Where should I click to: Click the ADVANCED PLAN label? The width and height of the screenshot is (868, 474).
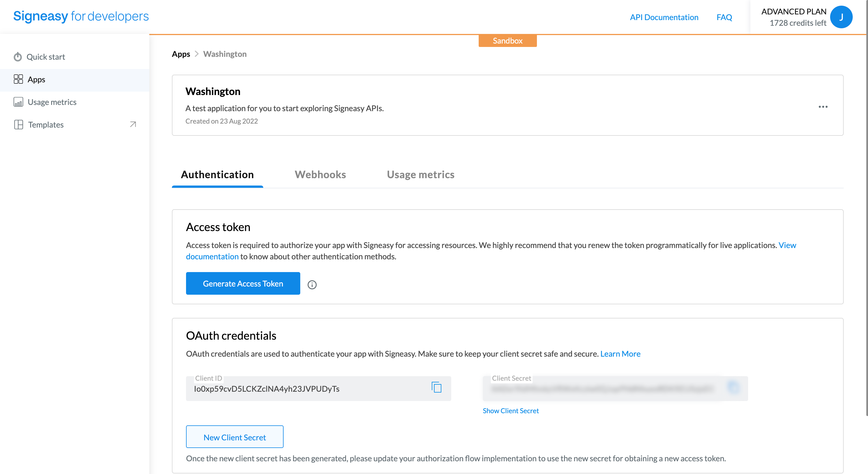[794, 12]
